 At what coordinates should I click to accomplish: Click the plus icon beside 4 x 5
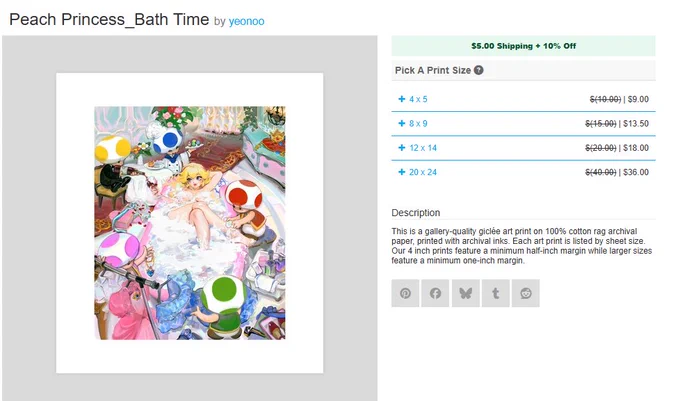(402, 99)
